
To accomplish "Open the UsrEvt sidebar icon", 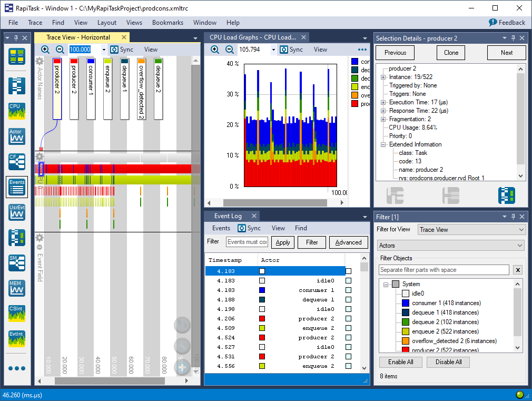I will [x=17, y=212].
